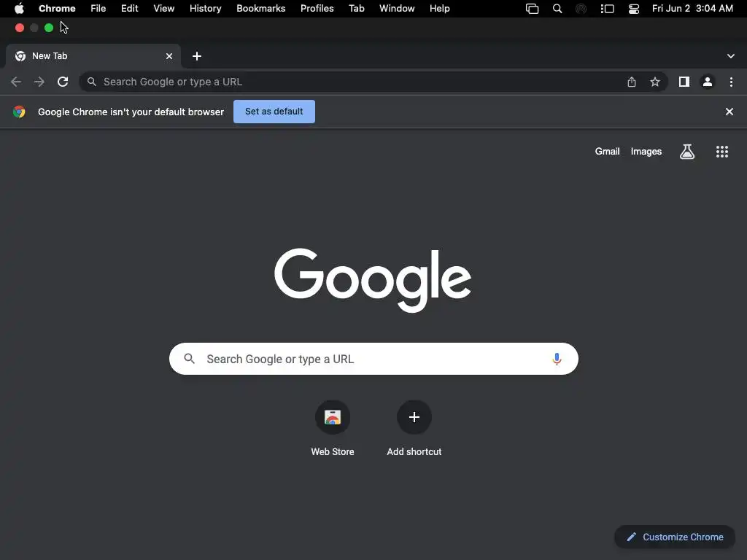Open the Images link
This screenshot has height=560, width=747.
click(646, 152)
